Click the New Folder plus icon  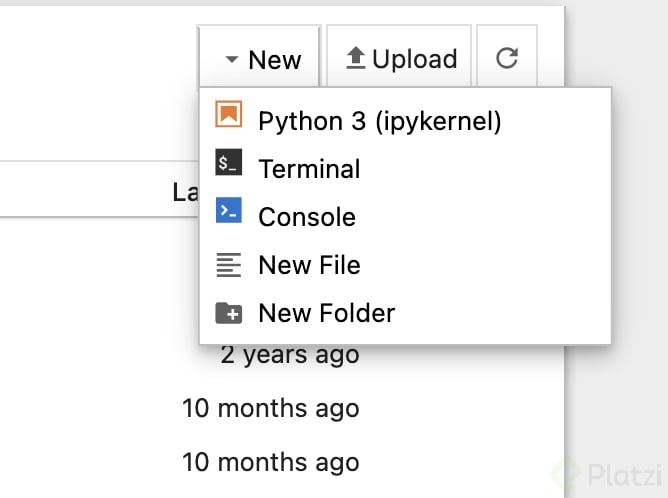click(x=229, y=313)
